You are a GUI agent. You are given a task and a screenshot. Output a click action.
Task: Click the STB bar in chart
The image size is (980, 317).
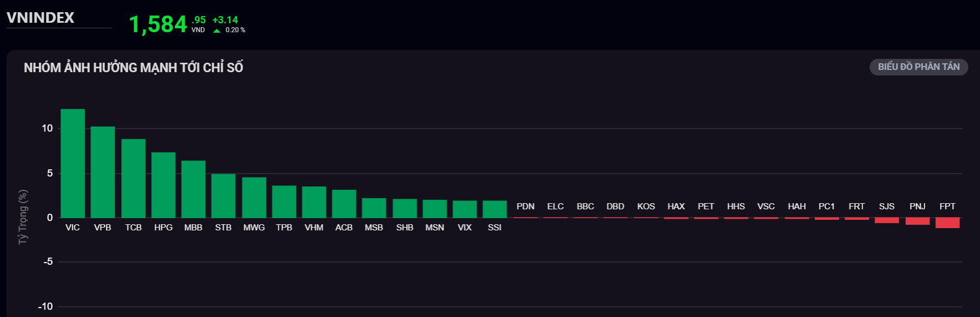(x=223, y=196)
